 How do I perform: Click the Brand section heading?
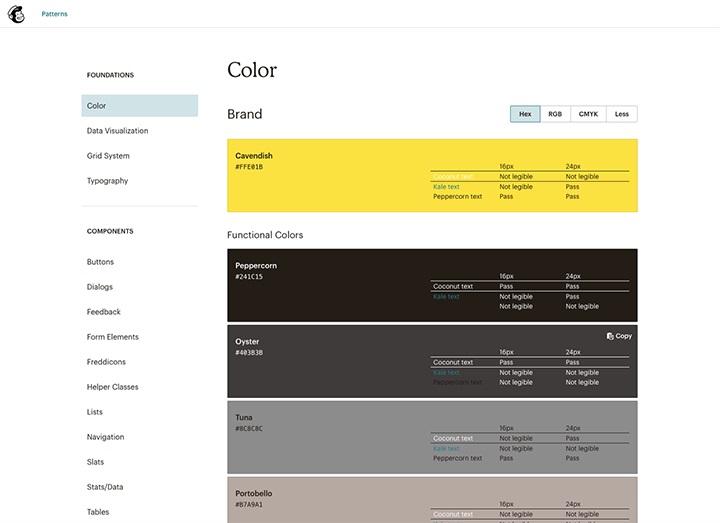245,114
